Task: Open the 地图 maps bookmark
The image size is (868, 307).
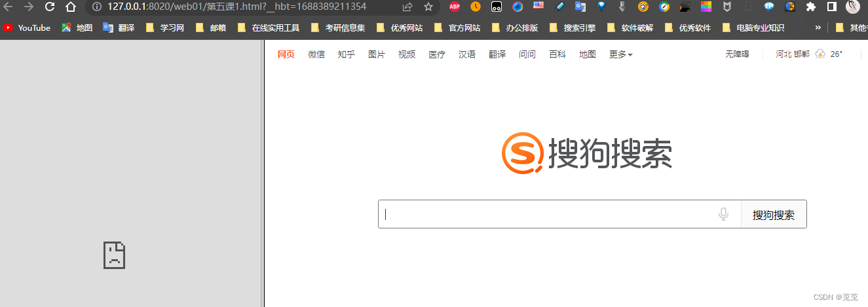Action: click(77, 28)
